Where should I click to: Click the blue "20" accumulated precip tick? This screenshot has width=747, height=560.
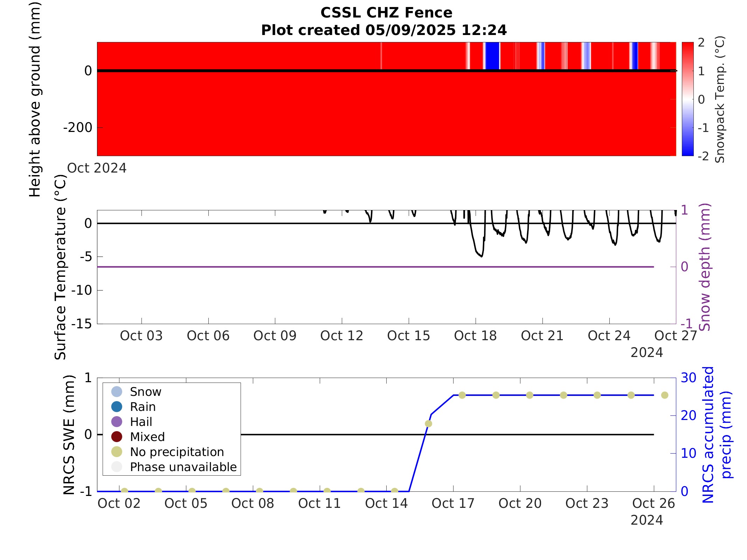pos(689,416)
